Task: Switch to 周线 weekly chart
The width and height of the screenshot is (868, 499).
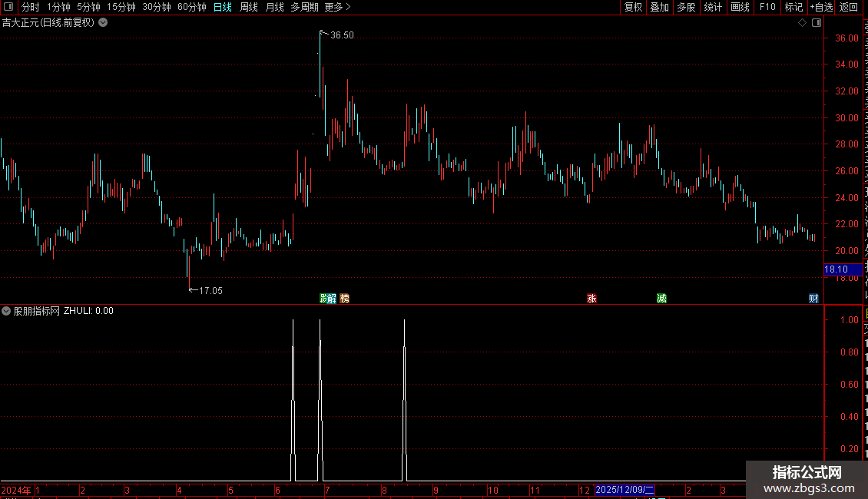Action: click(x=249, y=7)
